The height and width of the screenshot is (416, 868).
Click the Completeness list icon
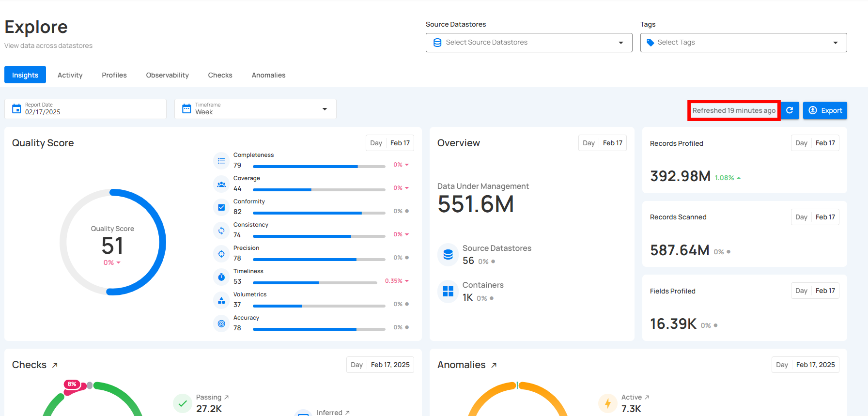pos(221,161)
